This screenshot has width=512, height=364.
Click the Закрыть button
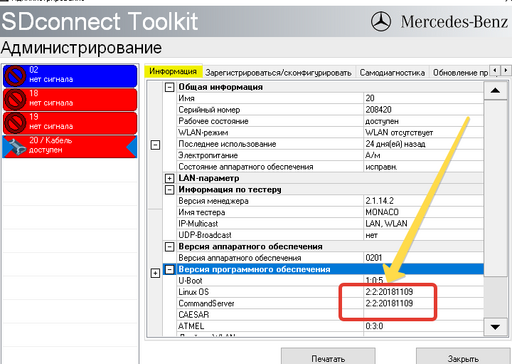coord(463,357)
